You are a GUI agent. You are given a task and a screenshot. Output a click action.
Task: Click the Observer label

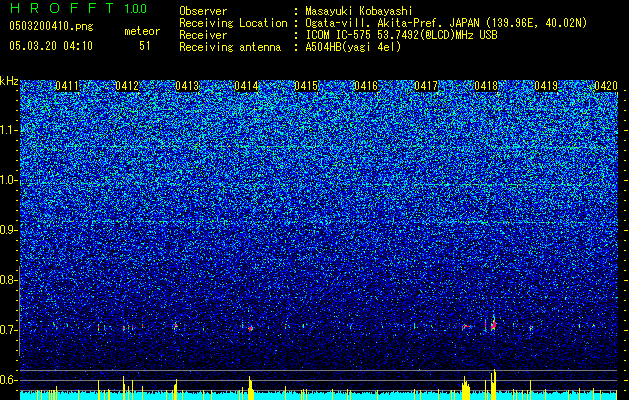pyautogui.click(x=203, y=11)
